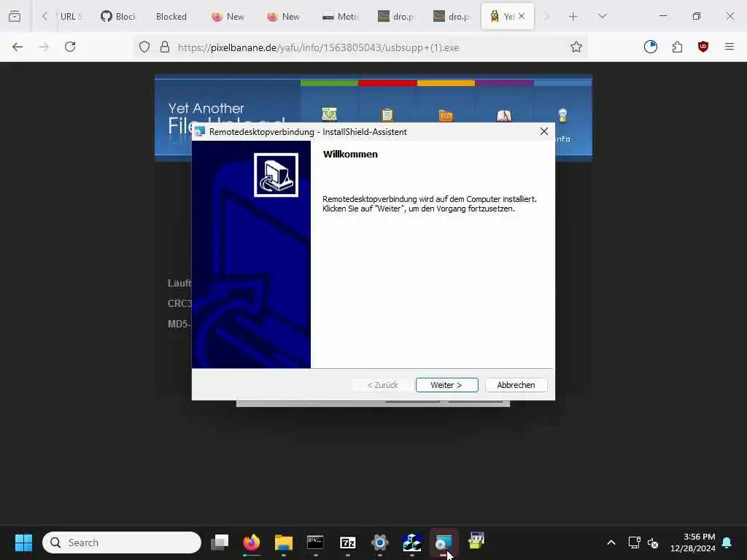Switch to the first New tab

[x=228, y=17]
